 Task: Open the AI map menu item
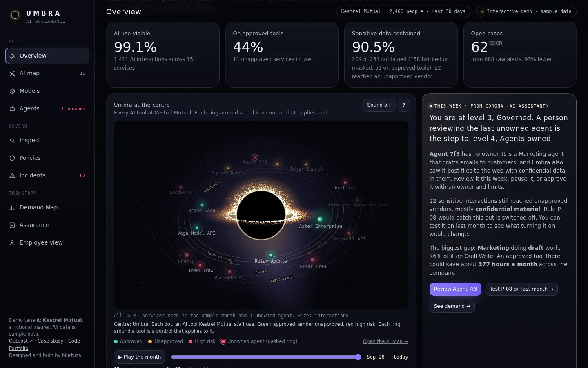[x=47, y=73]
